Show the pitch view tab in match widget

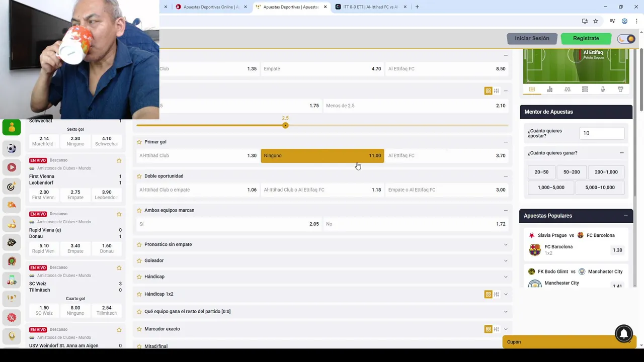click(532, 89)
